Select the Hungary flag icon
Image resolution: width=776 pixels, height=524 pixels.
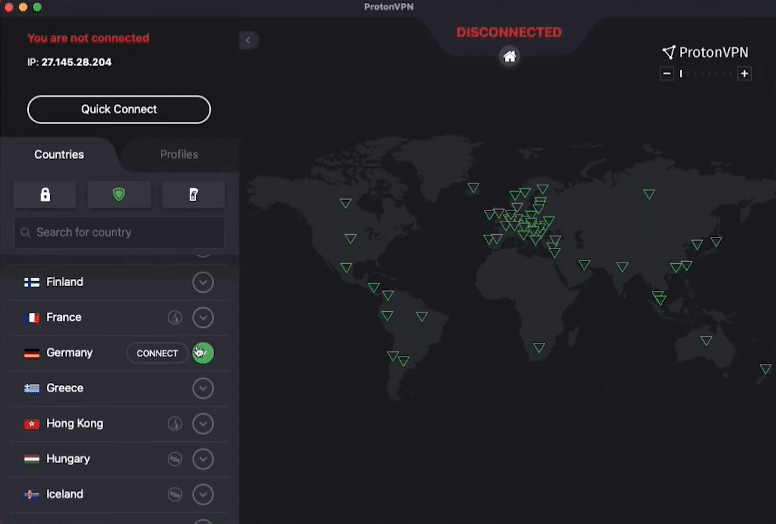(32, 459)
